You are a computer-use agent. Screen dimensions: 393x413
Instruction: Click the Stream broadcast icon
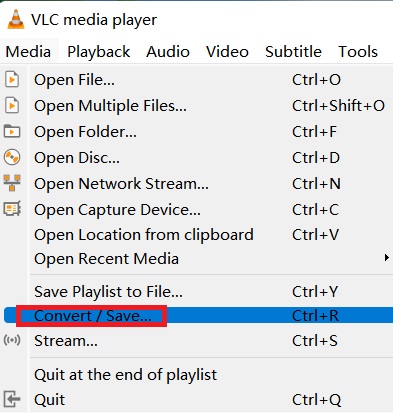click(12, 340)
